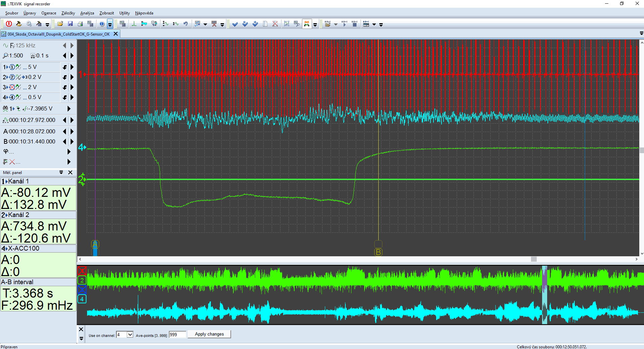This screenshot has height=349, width=644.
Task: Click the highlighted orange waveform toolbar icon
Action: tap(307, 24)
